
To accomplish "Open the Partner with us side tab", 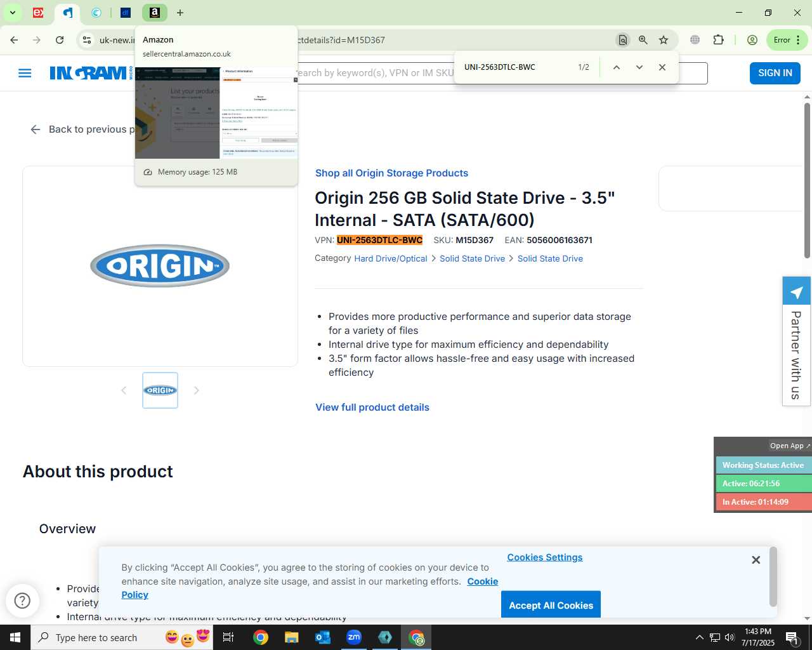I will coord(796,341).
